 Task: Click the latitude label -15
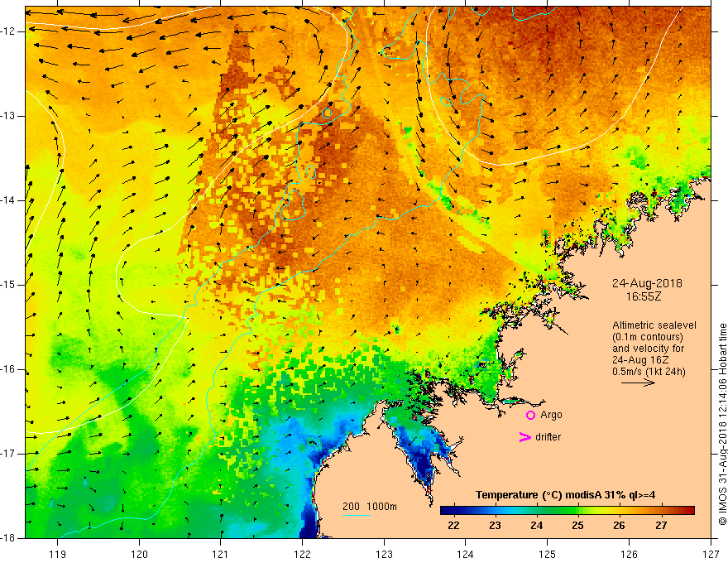[x=8, y=285]
